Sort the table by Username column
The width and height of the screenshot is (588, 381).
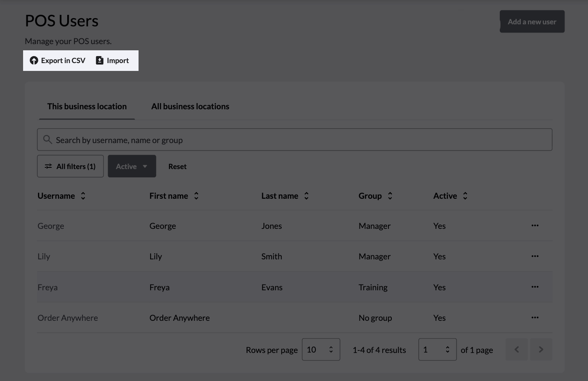point(83,196)
